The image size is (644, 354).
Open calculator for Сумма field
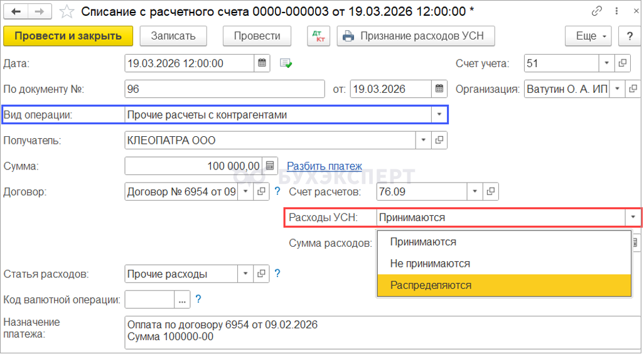click(x=270, y=166)
